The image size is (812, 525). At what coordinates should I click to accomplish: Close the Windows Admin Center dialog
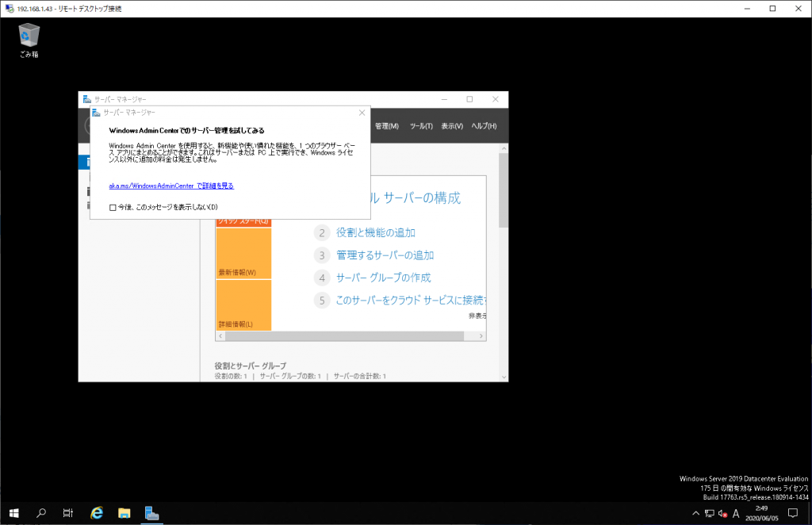click(x=362, y=113)
